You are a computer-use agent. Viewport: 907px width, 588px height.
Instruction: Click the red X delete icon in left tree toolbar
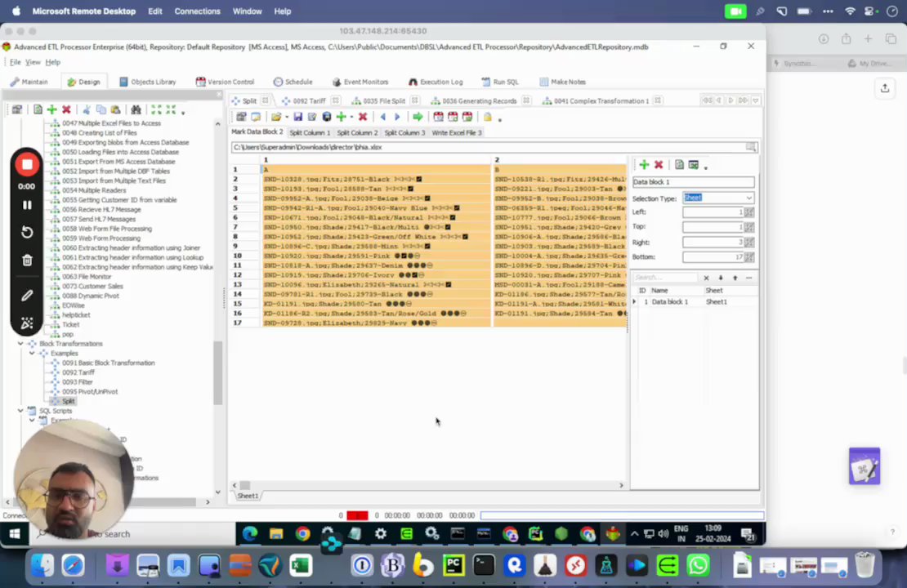[66, 109]
